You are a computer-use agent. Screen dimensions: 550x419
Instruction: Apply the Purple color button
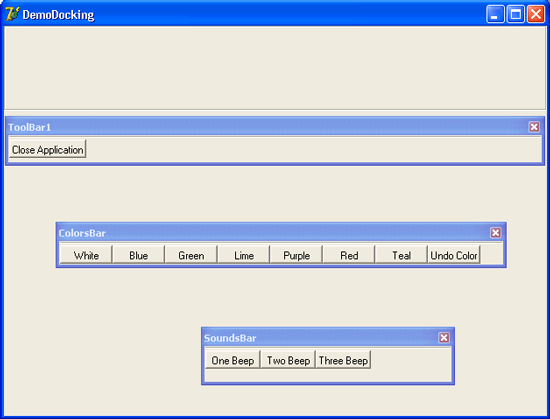pos(296,255)
